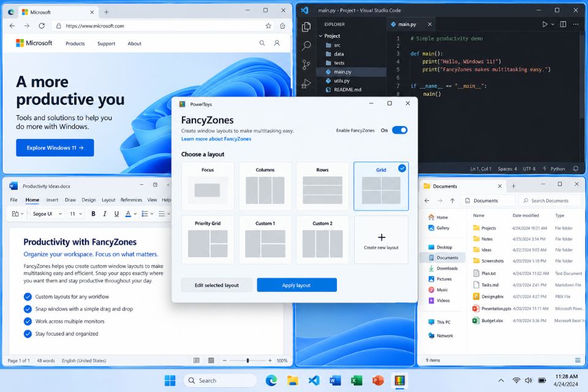The height and width of the screenshot is (392, 588).
Task: Open the VS Code Source Control icon
Action: 306,64
